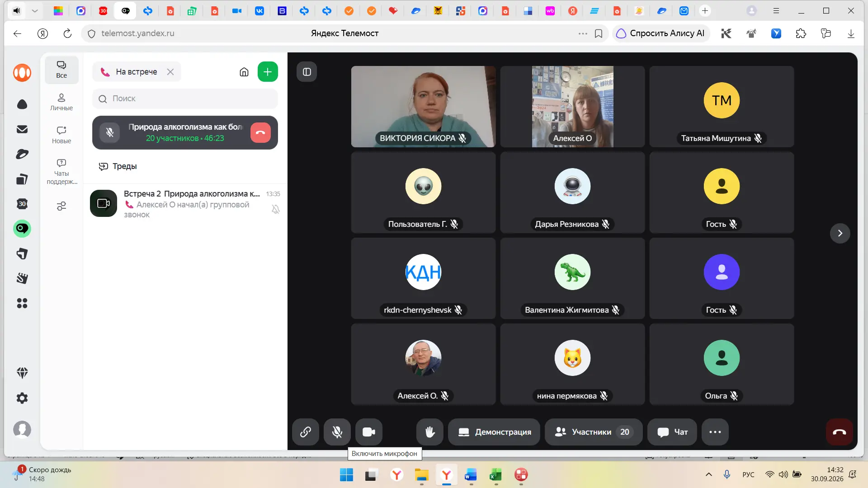Turn on the microphone in the call toolbar

coord(337,432)
